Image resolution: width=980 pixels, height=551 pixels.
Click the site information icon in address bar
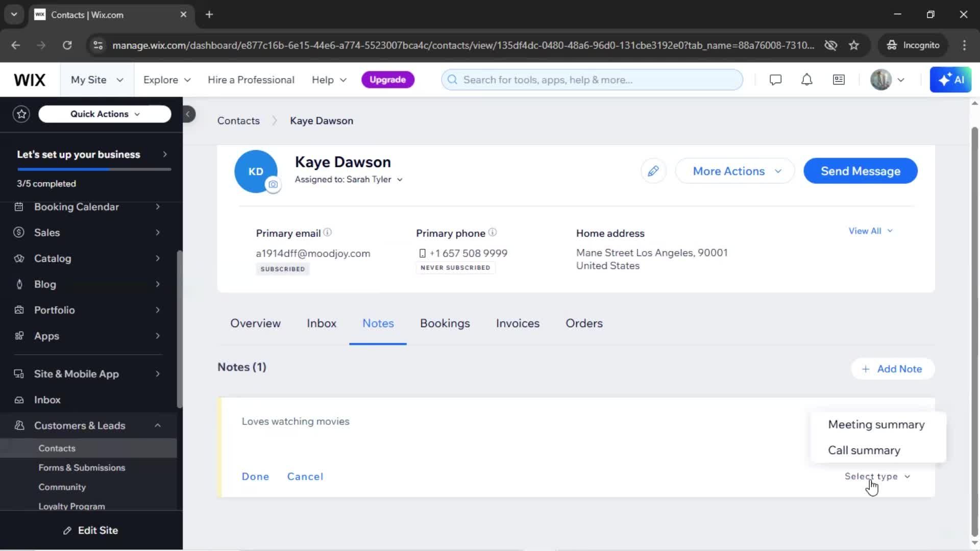tap(98, 45)
